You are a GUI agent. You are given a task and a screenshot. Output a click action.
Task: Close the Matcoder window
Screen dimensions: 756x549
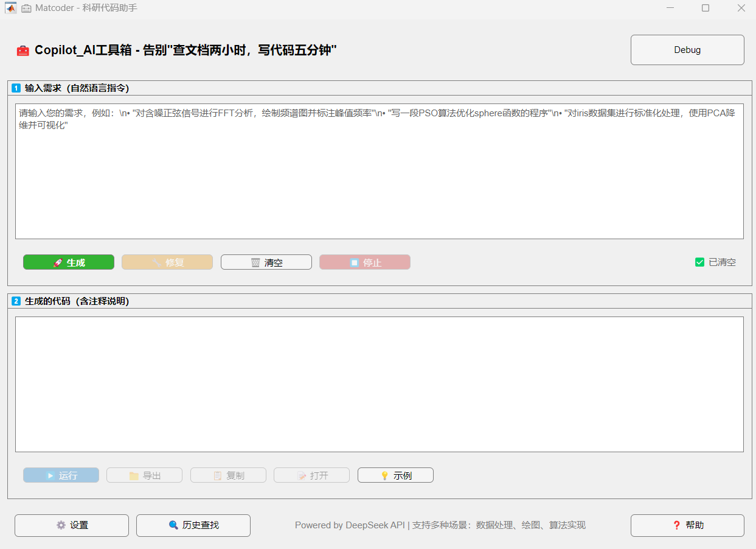[741, 8]
